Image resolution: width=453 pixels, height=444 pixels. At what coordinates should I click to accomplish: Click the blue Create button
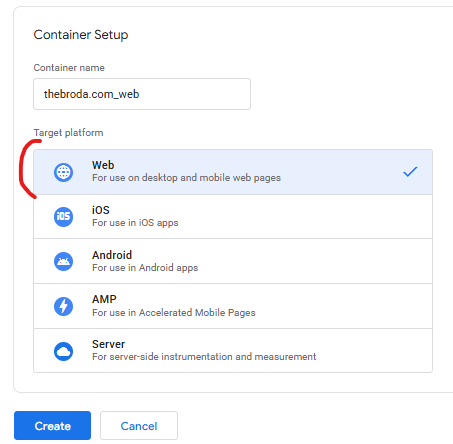coord(52,426)
